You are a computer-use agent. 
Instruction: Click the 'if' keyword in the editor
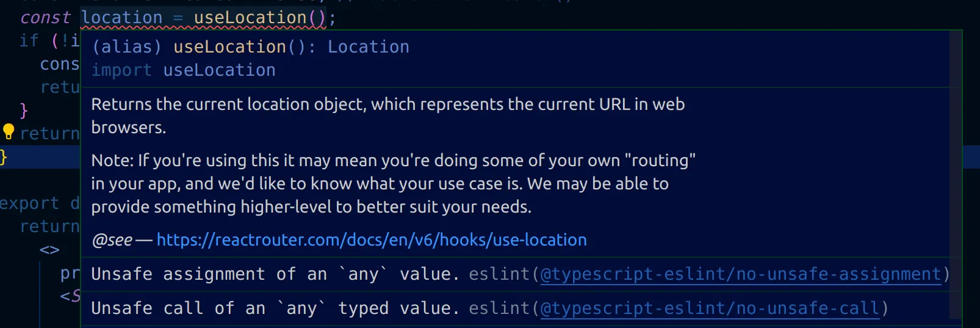pos(29,41)
